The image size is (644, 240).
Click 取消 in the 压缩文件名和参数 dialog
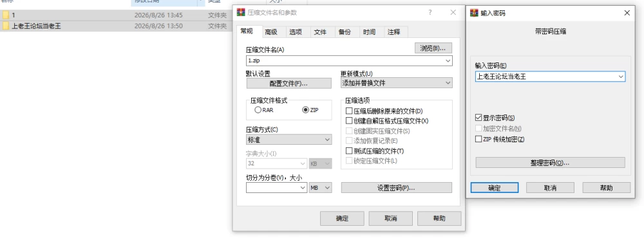point(391,218)
